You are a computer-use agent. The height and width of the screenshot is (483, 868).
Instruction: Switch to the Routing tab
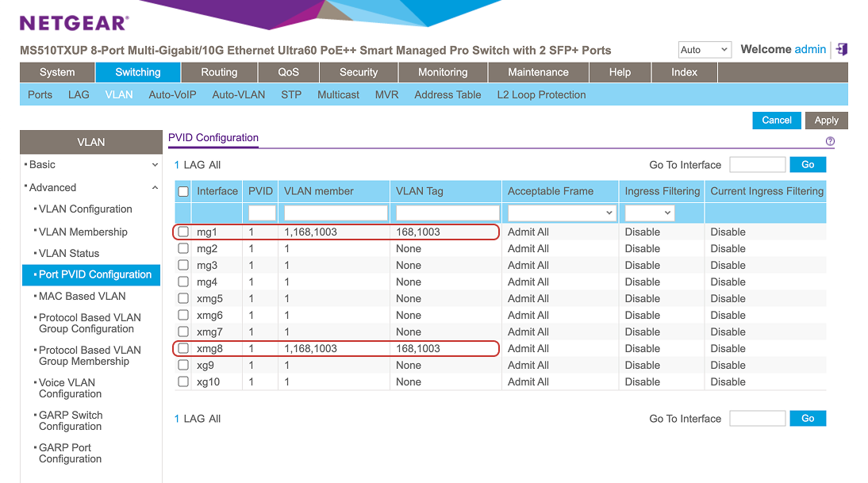click(x=219, y=72)
